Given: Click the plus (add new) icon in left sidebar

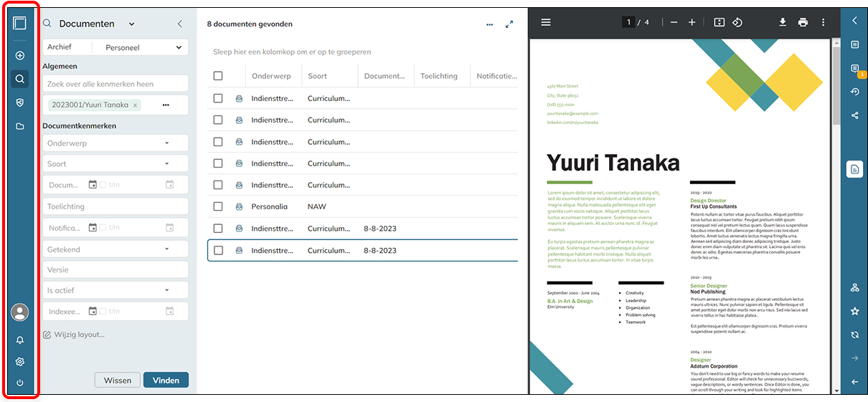Looking at the screenshot, I should tap(20, 55).
